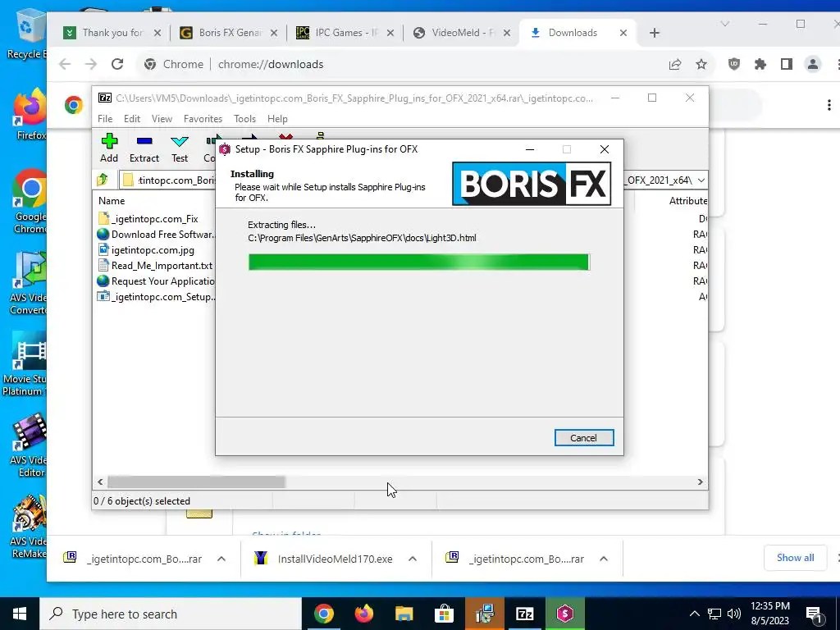The height and width of the screenshot is (630, 840).
Task: Open Firefox from the taskbar
Action: tap(363, 614)
